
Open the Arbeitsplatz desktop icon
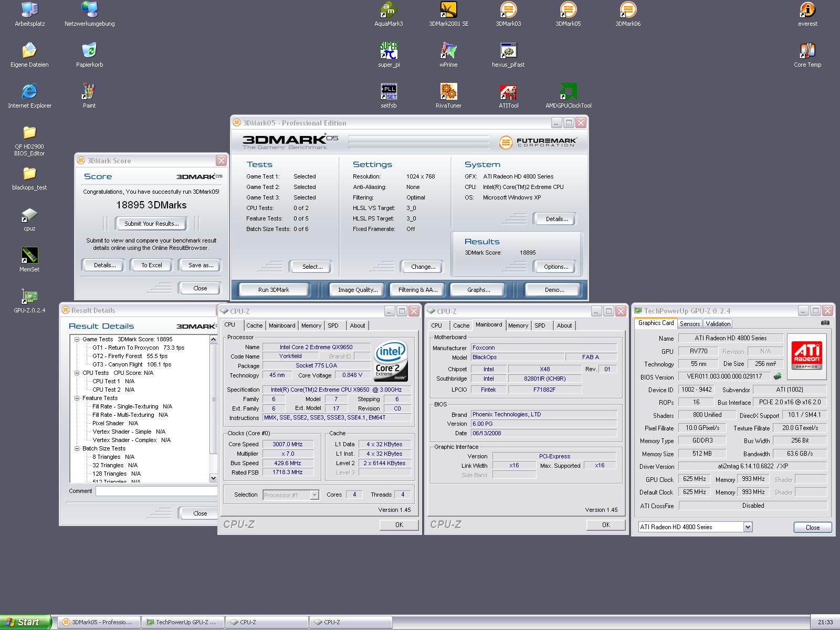tap(30, 14)
